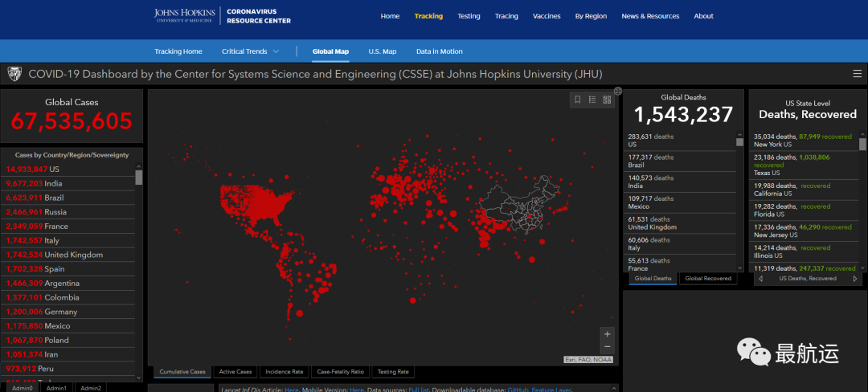Expand the Critical Trends dropdown
868x392 pixels.
[250, 51]
